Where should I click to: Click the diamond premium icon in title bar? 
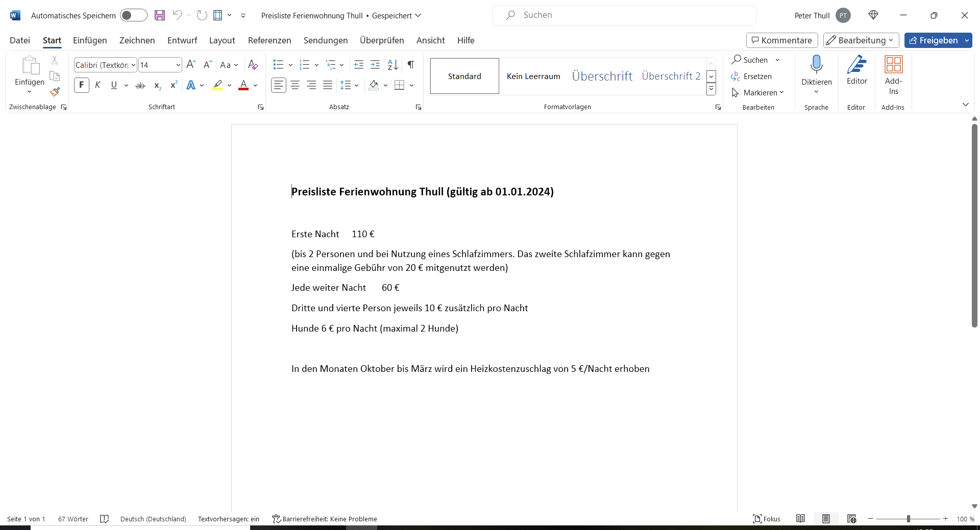873,15
